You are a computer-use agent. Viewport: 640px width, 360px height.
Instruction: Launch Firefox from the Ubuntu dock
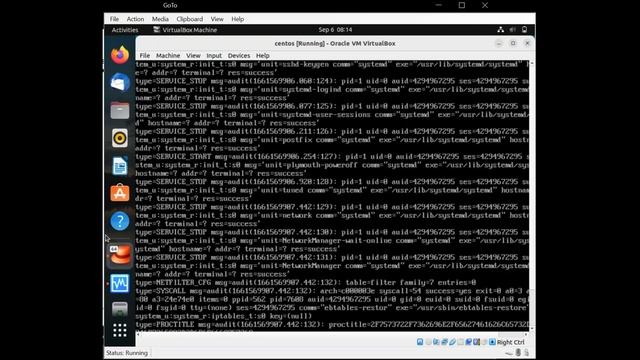click(x=120, y=55)
